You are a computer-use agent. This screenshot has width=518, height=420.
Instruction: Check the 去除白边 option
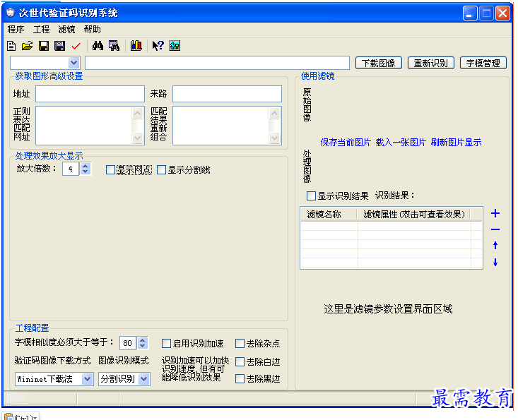pos(240,362)
